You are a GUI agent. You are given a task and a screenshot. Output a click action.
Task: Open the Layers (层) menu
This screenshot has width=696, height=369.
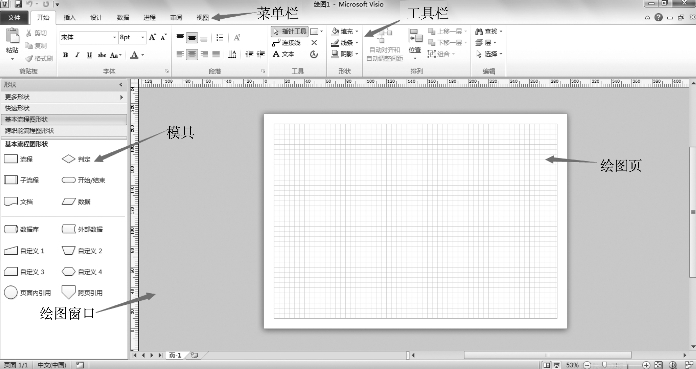[485, 43]
